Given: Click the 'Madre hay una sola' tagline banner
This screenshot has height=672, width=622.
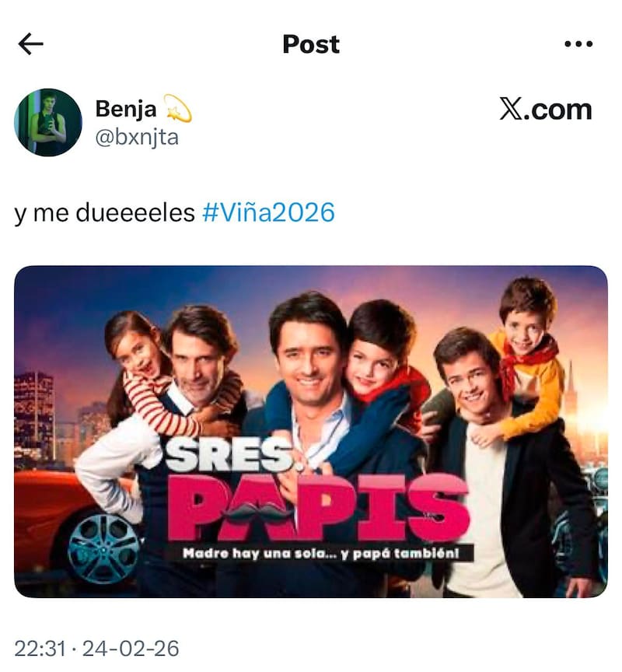Looking at the screenshot, I should tap(321, 553).
